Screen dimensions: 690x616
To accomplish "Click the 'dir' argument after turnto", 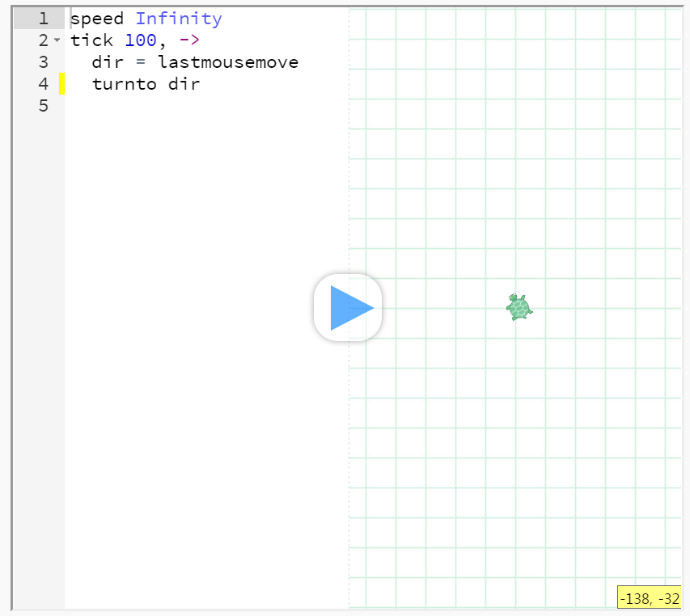I will pyautogui.click(x=184, y=84).
